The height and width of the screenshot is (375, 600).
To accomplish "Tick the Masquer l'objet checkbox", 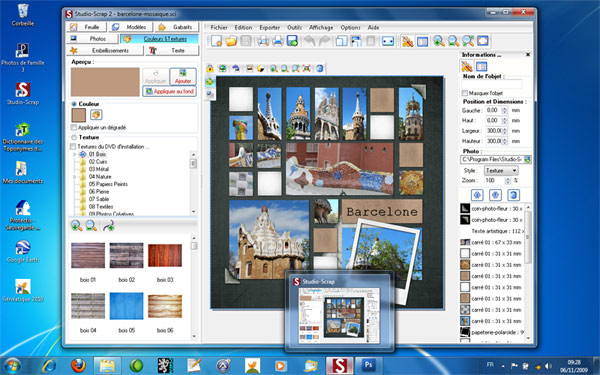I will pyautogui.click(x=465, y=93).
